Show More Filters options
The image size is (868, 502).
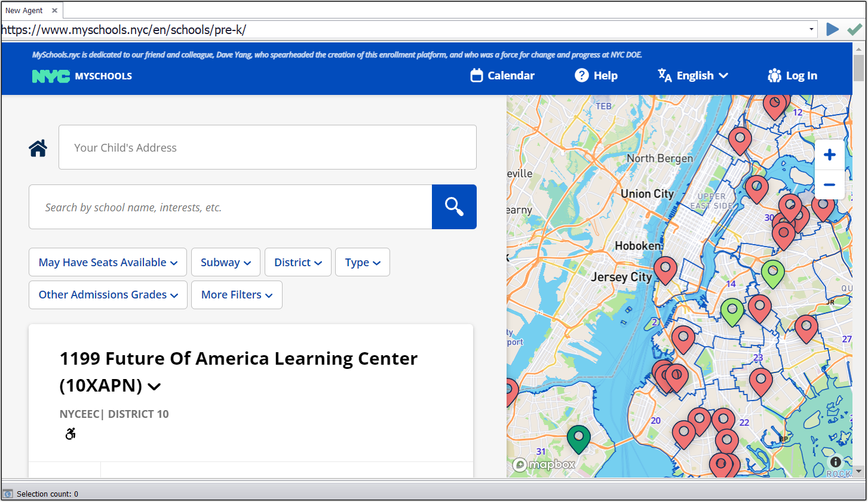tap(237, 295)
